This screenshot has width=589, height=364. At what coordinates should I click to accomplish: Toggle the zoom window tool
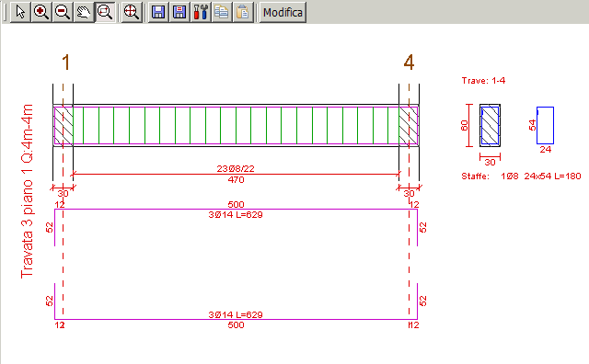[105, 12]
